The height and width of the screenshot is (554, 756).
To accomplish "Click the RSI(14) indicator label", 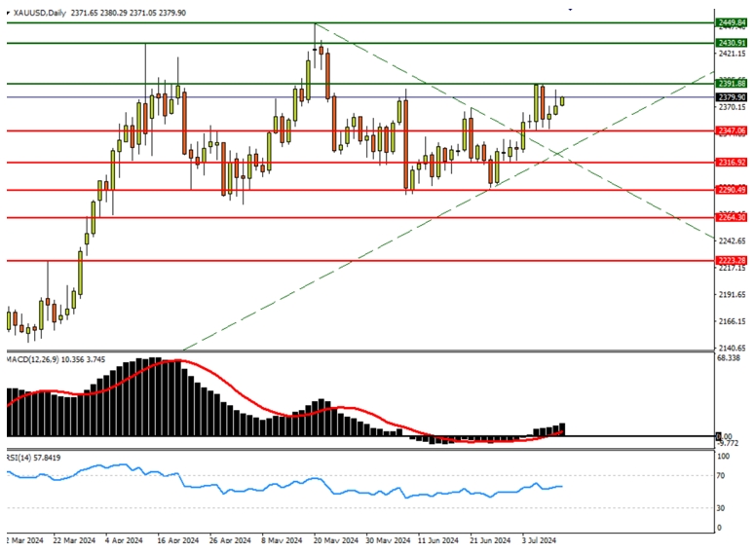I will click(x=19, y=456).
